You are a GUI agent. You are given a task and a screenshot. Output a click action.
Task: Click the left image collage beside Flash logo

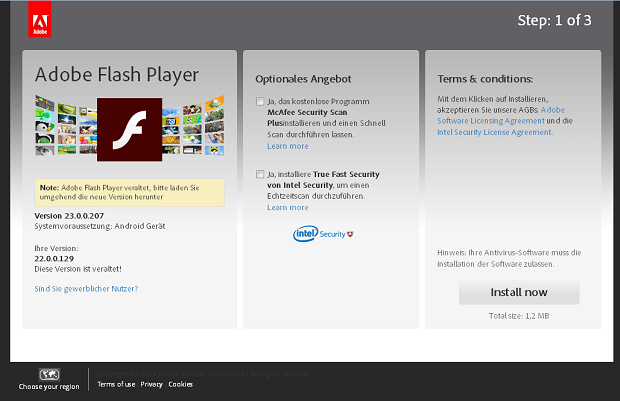pyautogui.click(x=65, y=125)
